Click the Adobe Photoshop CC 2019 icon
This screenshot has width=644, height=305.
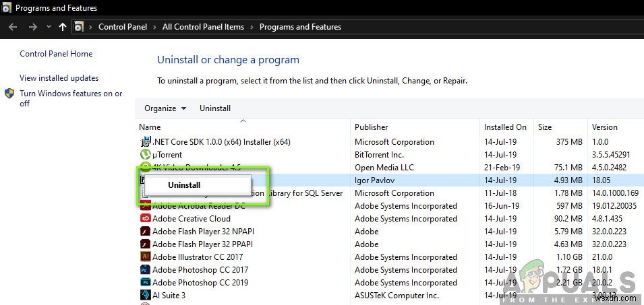point(145,282)
